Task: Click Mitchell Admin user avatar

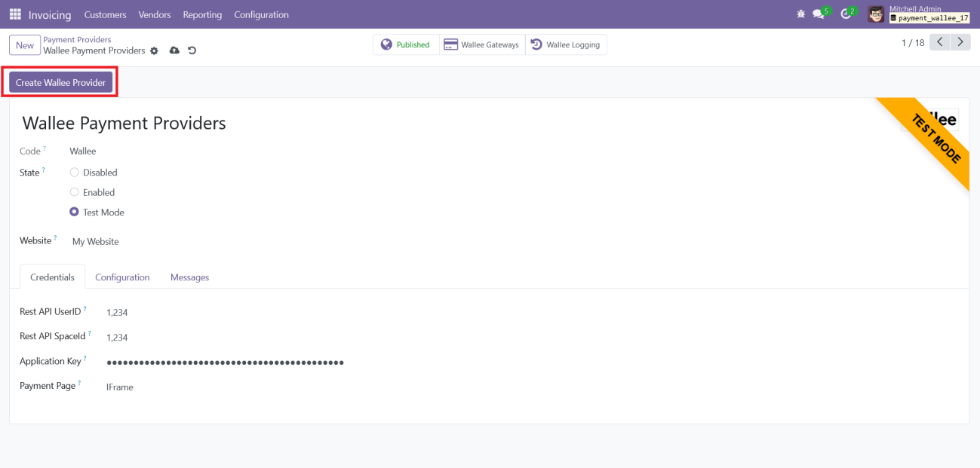Action: (876, 14)
